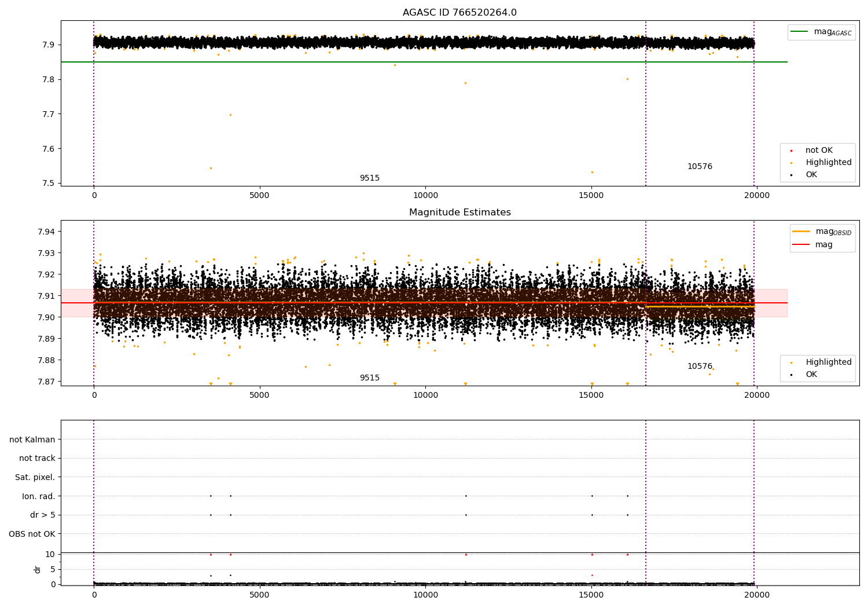Click the green mag AGASC legend line
Viewport: 868px width, 608px height.
(800, 32)
